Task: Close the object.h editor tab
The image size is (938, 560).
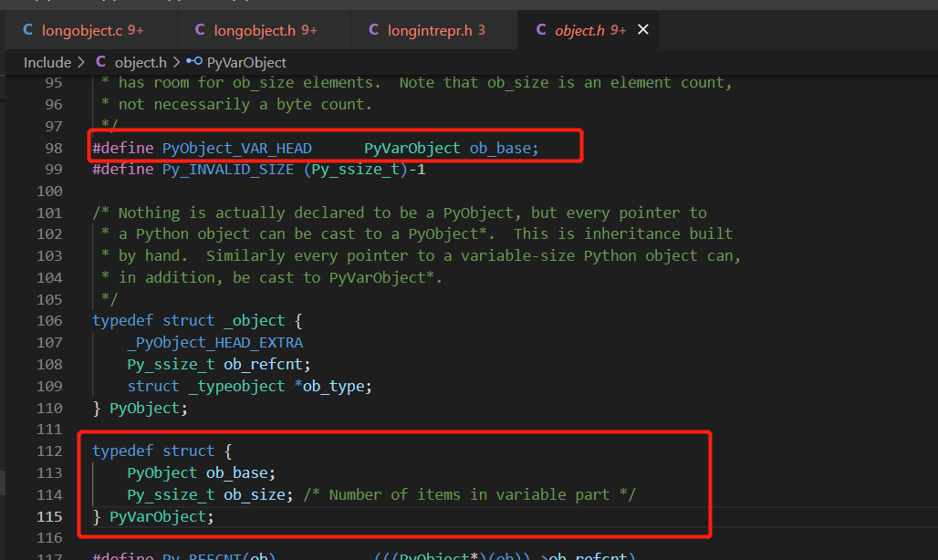Action: click(x=642, y=29)
